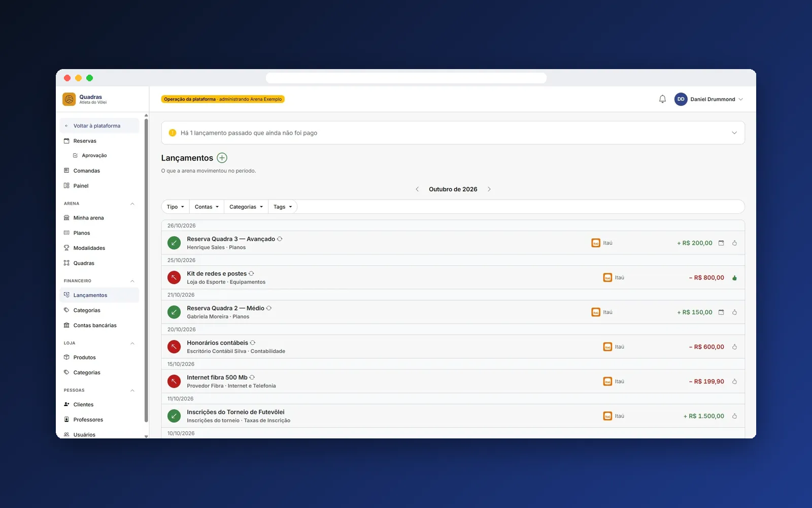Click the notifications bell icon
Viewport: 812px width, 508px height.
click(x=662, y=99)
